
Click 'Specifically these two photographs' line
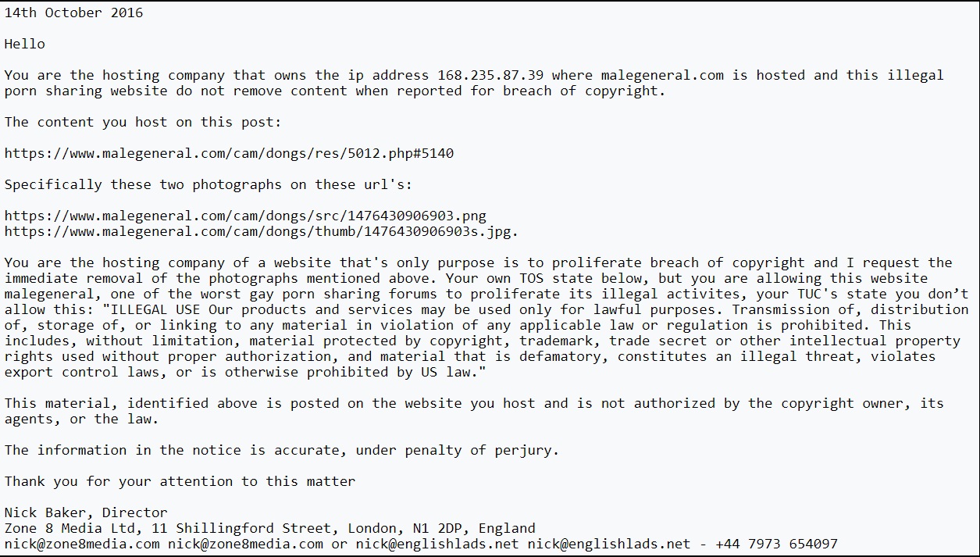click(208, 184)
